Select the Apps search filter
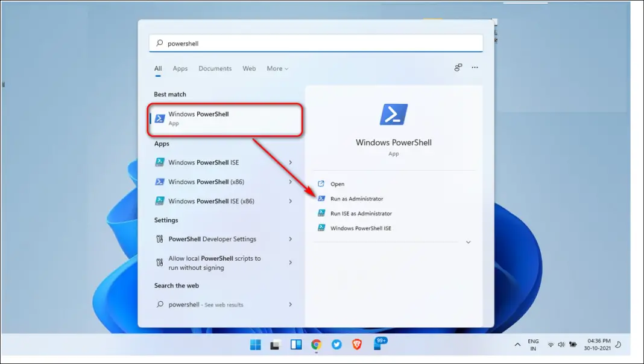The image size is (644, 364). point(180,68)
